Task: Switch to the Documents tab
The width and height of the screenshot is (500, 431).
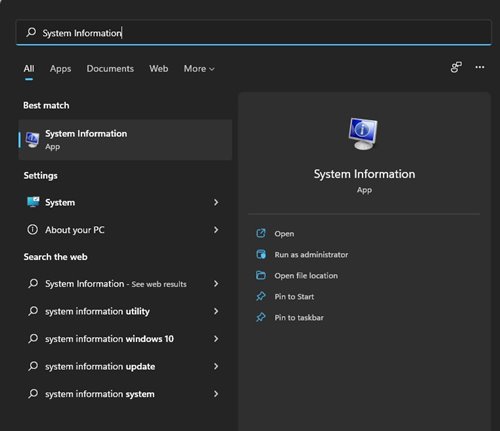Action: [110, 69]
